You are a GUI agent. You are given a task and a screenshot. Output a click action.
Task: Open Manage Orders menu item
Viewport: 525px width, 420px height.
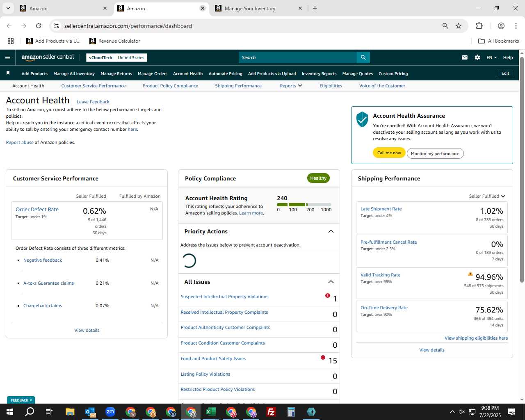click(153, 74)
